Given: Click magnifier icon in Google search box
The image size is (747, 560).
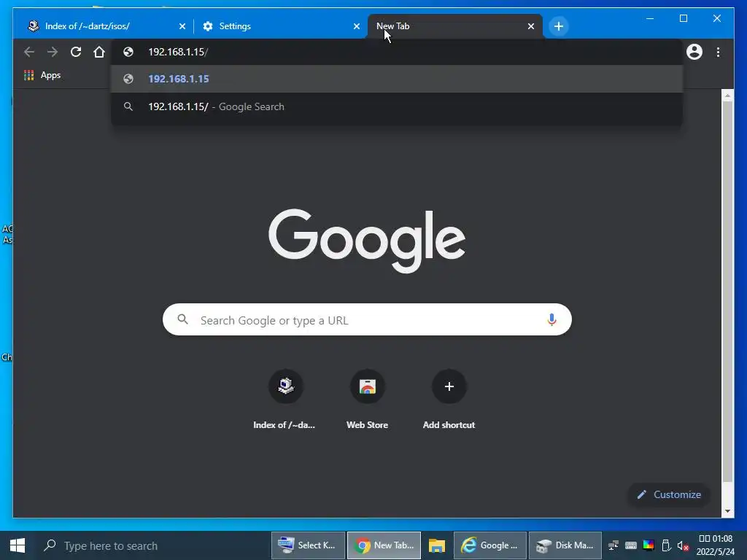Looking at the screenshot, I should point(183,319).
